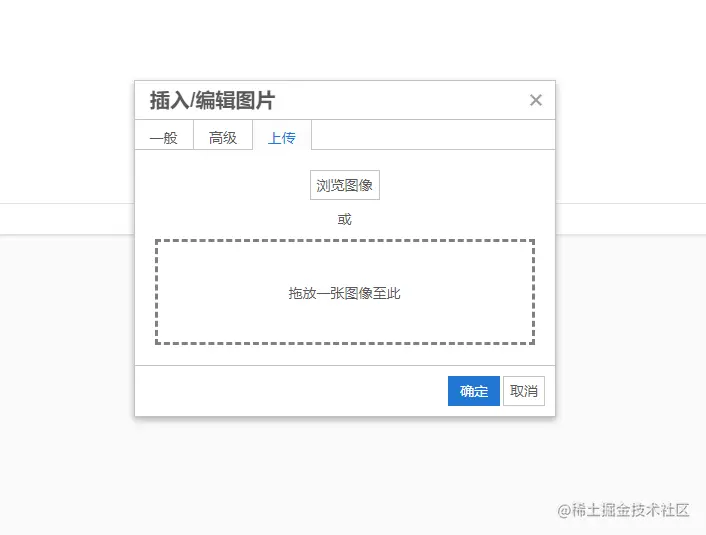This screenshot has height=535, width=706.
Task: Select the 上传 tab
Action: pos(282,135)
